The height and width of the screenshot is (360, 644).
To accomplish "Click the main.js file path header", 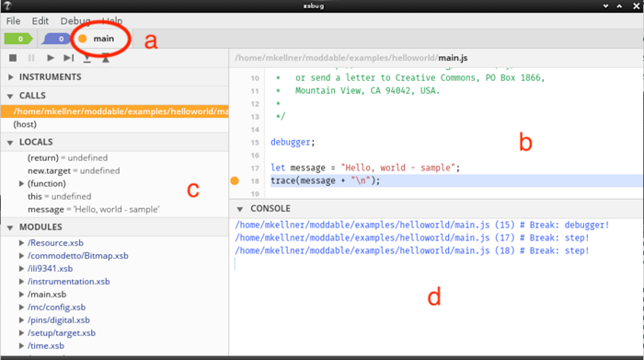I will [351, 58].
